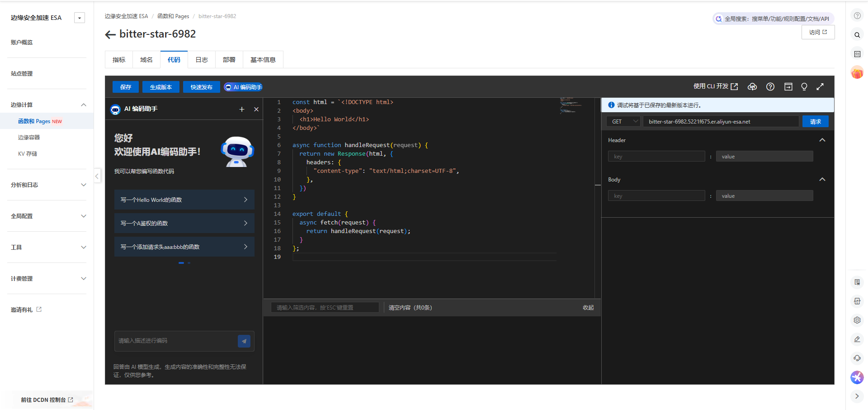Click the Header key input field

[x=656, y=157]
